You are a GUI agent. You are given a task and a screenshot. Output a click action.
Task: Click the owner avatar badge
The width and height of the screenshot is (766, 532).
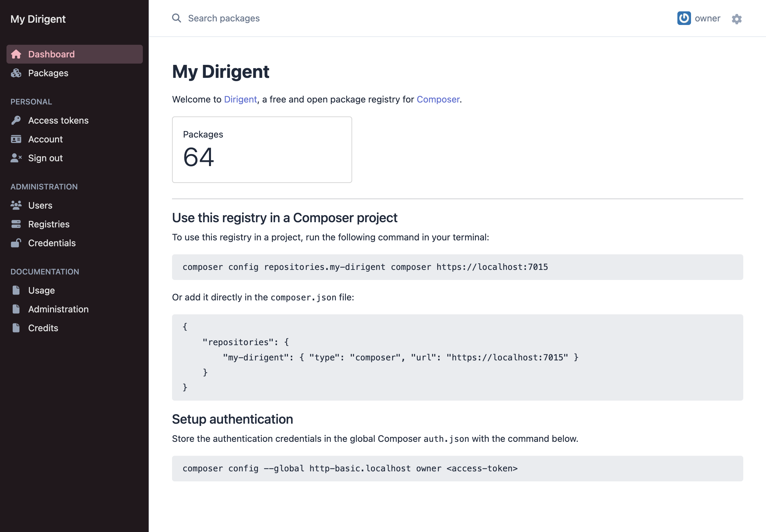pos(684,18)
